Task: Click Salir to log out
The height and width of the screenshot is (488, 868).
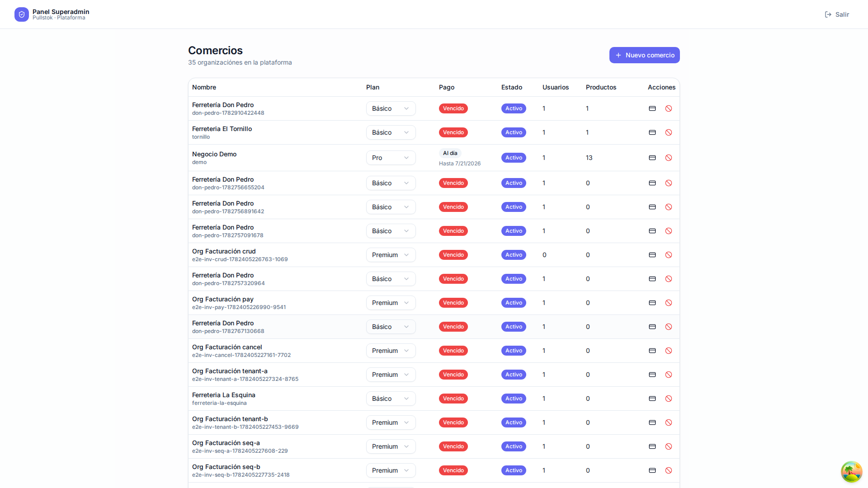Action: point(837,14)
